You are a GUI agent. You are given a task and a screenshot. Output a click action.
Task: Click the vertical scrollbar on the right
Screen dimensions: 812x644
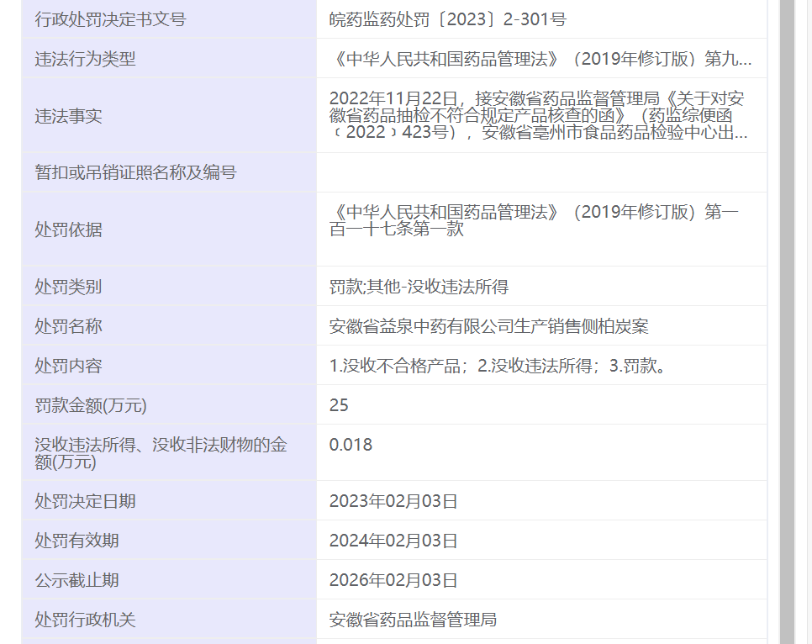click(787, 322)
